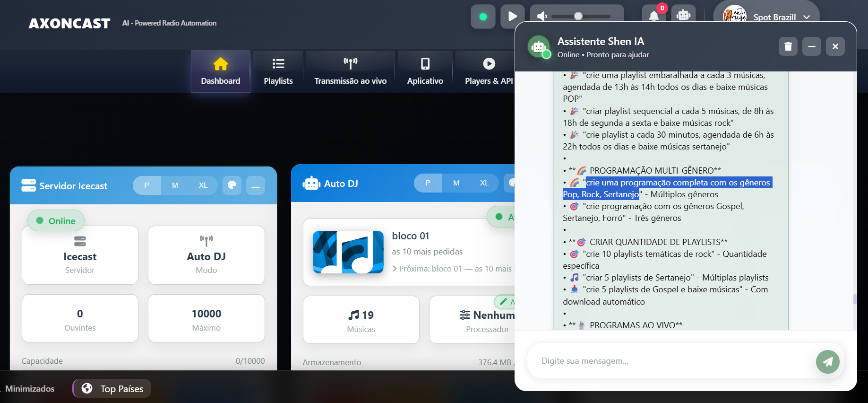Close the Assistente Shen IA chat
Image resolution: width=868 pixels, height=403 pixels.
point(835,46)
